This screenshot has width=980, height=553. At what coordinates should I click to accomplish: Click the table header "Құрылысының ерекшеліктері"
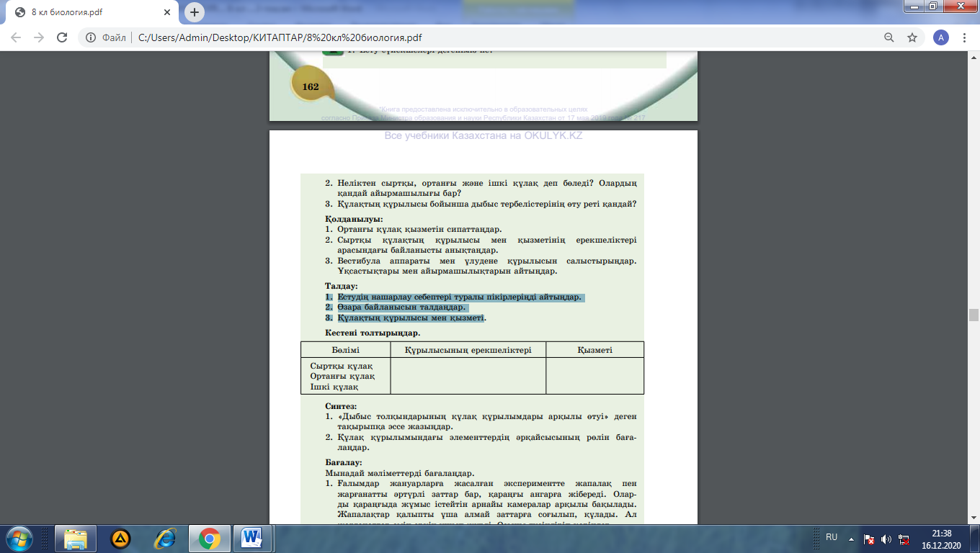(468, 350)
